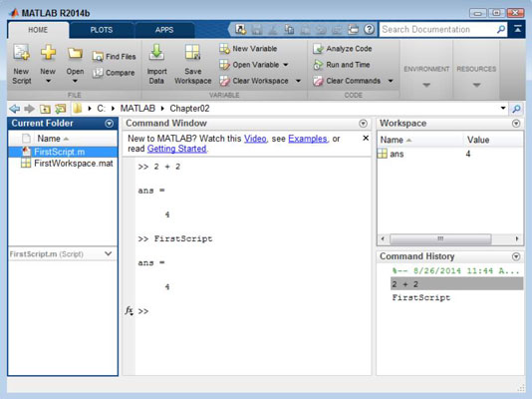
Task: Click Search Documentation magnifier icon
Action: point(501,30)
